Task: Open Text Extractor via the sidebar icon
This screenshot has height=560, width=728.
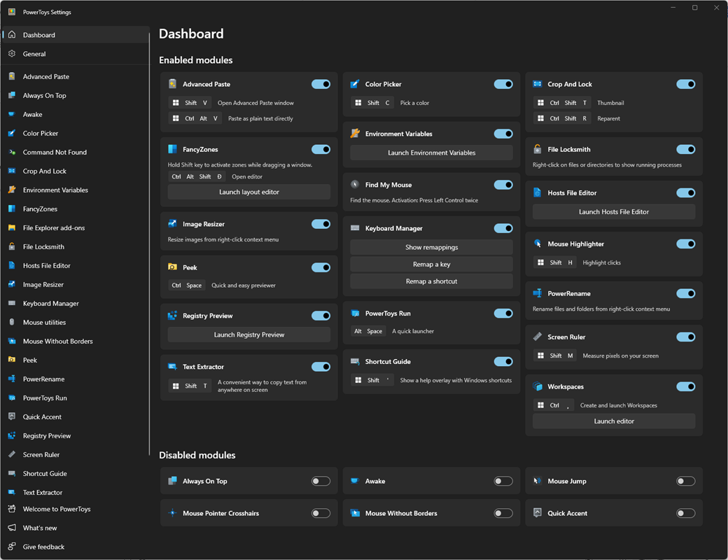Action: coord(12,492)
